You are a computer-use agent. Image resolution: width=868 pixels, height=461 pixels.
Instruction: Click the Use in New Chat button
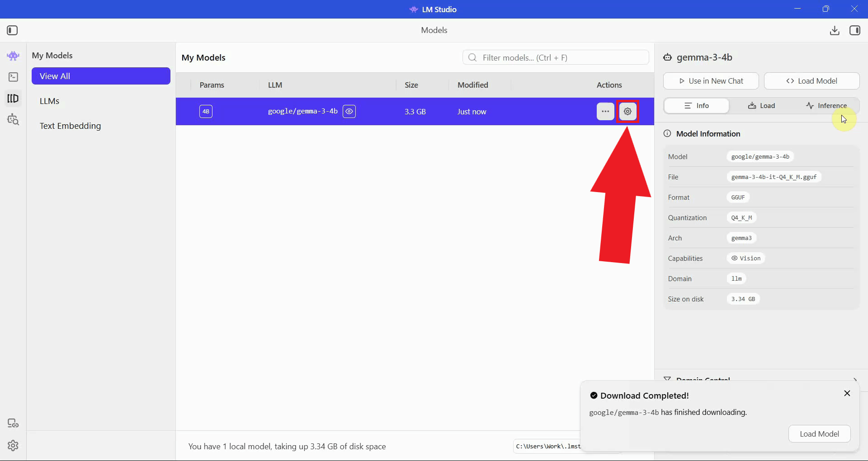pos(711,81)
